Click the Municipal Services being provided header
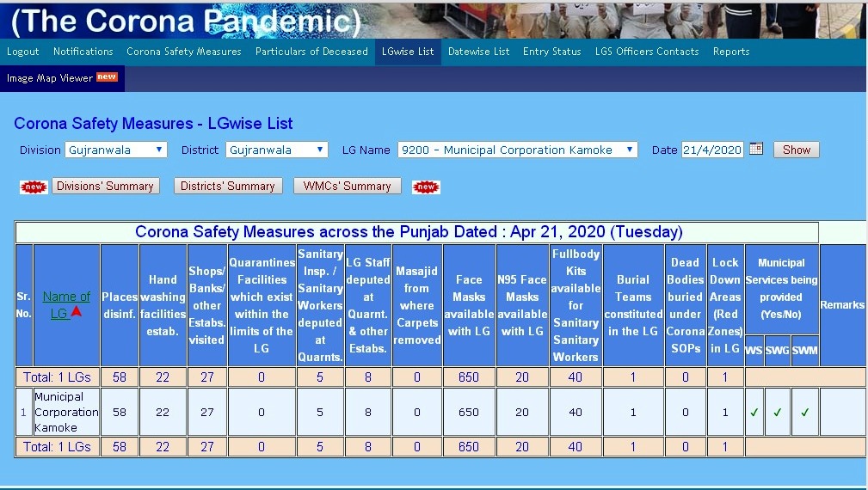This screenshot has height=490, width=868. tap(782, 289)
